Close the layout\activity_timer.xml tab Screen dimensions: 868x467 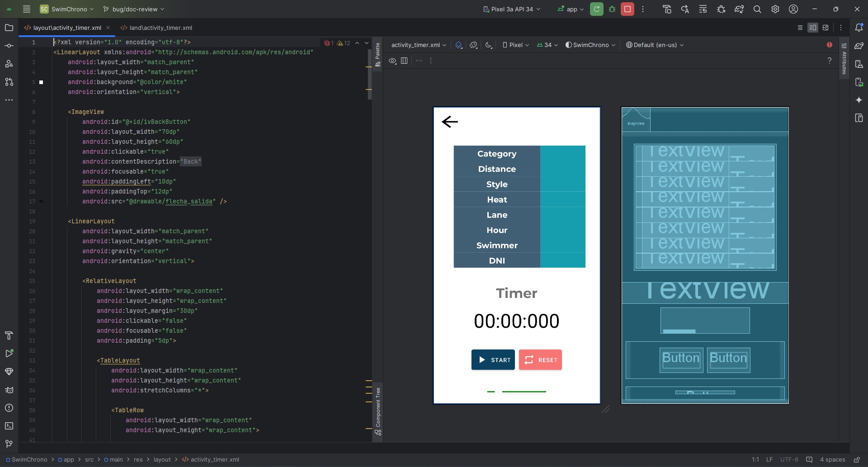click(108, 28)
